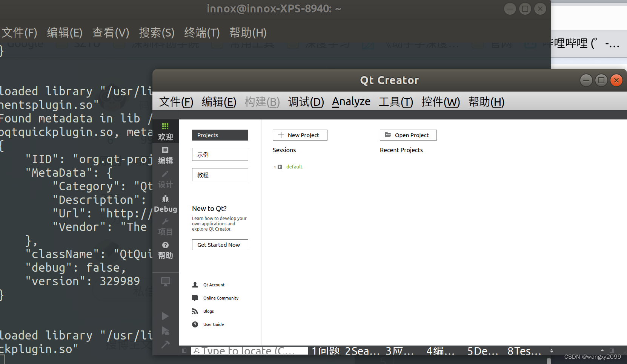The height and width of the screenshot is (364, 627).
Task: Open Qt Creator 编辑(E) menu
Action: (219, 102)
